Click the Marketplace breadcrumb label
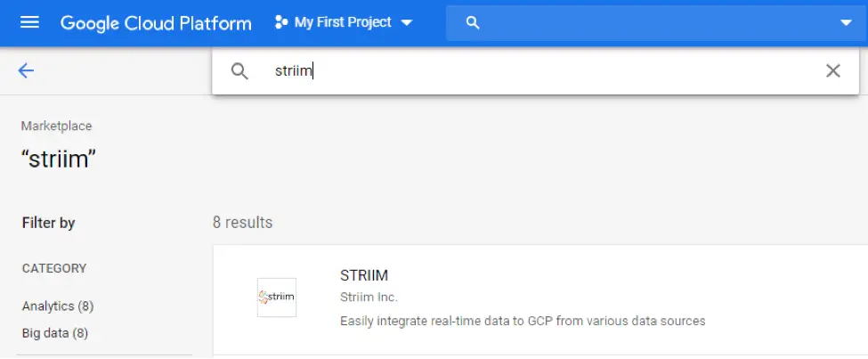Viewport: 868px width, 359px height. tap(56, 126)
